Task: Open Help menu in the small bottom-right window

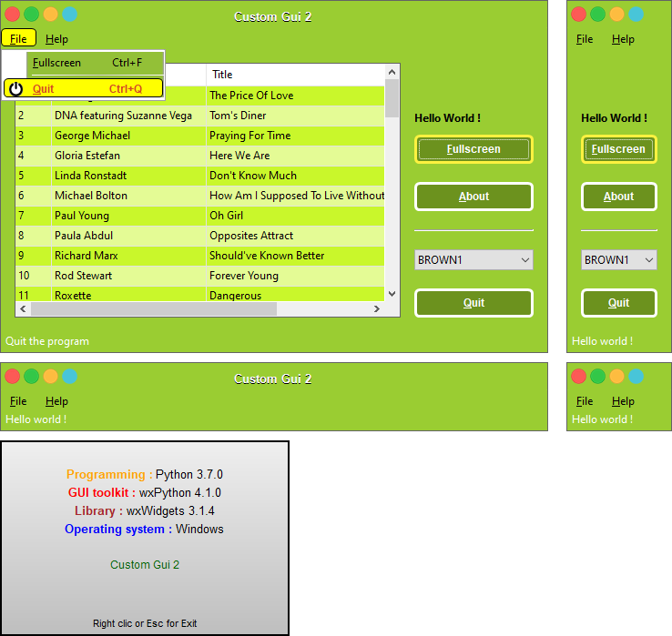Action: click(623, 401)
